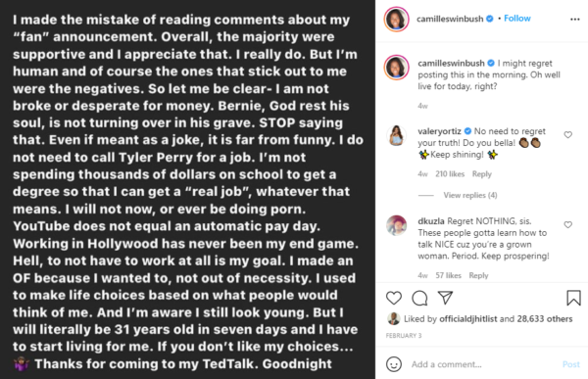Image resolution: width=588 pixels, height=379 pixels.
Task: View the 210 likes on valeryortiz's comment
Action: [450, 174]
